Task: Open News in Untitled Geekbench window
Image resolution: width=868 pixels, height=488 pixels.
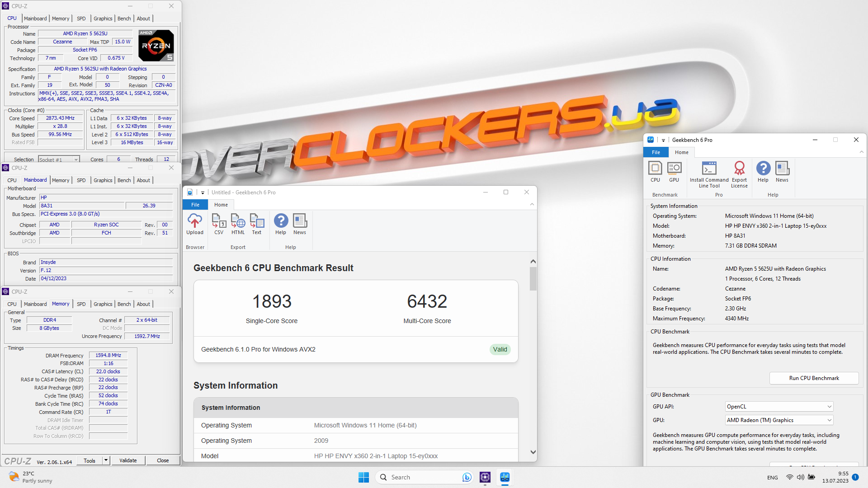Action: [x=300, y=224]
